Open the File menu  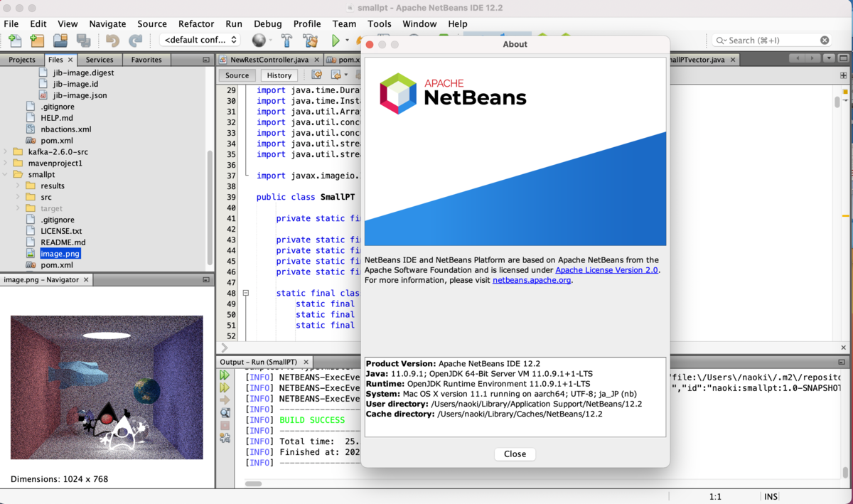11,23
